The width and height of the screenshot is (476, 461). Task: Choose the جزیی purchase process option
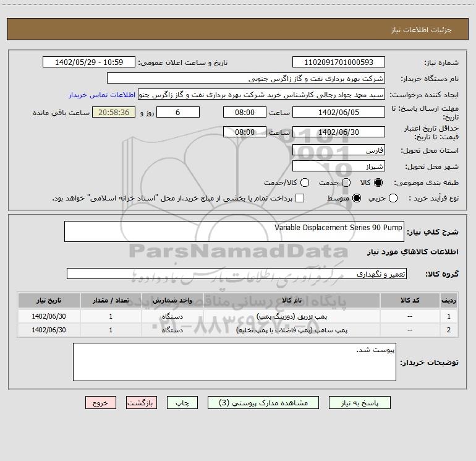tap(393, 198)
